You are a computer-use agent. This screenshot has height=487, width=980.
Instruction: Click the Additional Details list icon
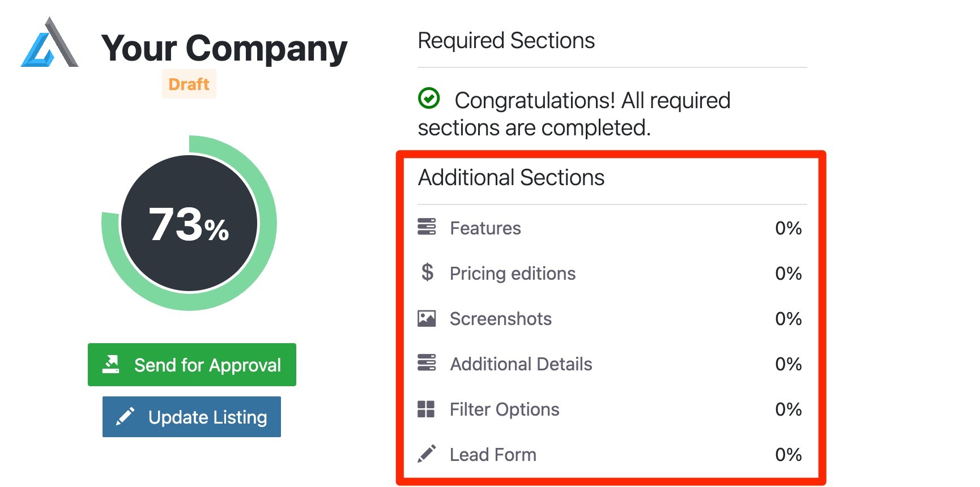pyautogui.click(x=427, y=362)
